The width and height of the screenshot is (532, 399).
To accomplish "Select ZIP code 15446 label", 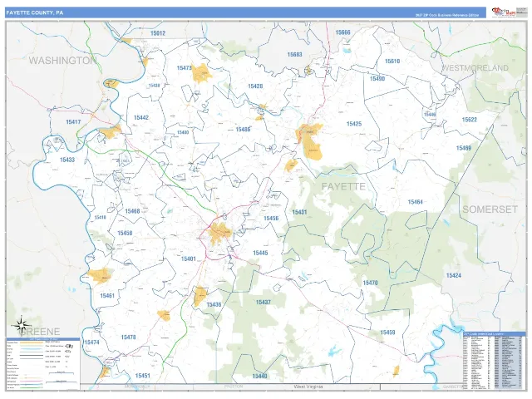I will click(430, 115).
